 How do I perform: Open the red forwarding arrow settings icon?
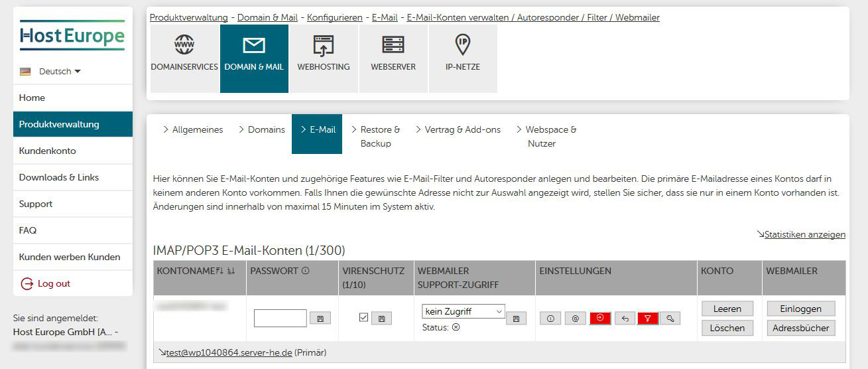click(599, 319)
